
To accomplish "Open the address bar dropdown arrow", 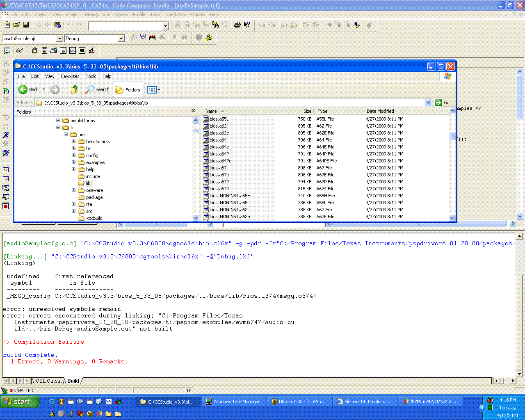I will [x=428, y=103].
